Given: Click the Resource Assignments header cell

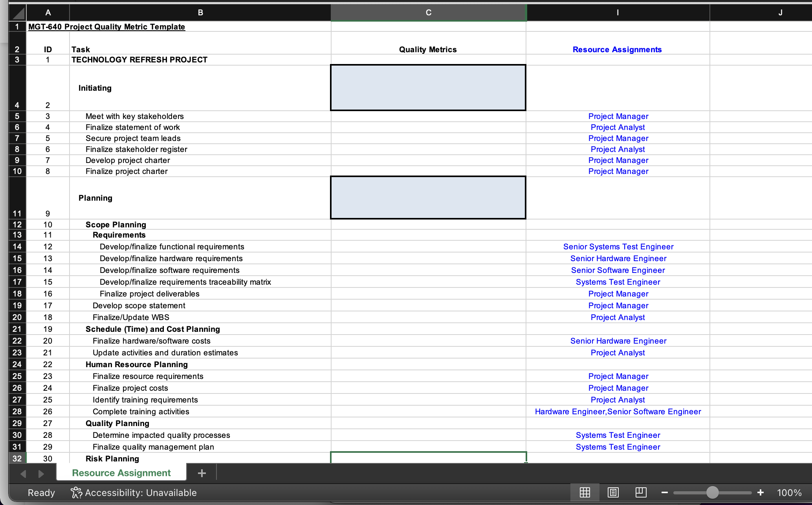Looking at the screenshot, I should coord(617,49).
